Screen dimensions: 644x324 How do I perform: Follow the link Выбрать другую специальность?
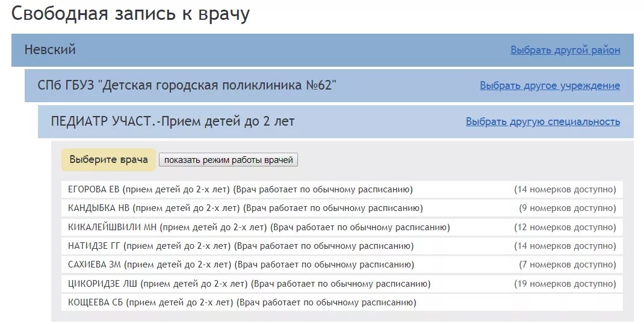(x=543, y=122)
